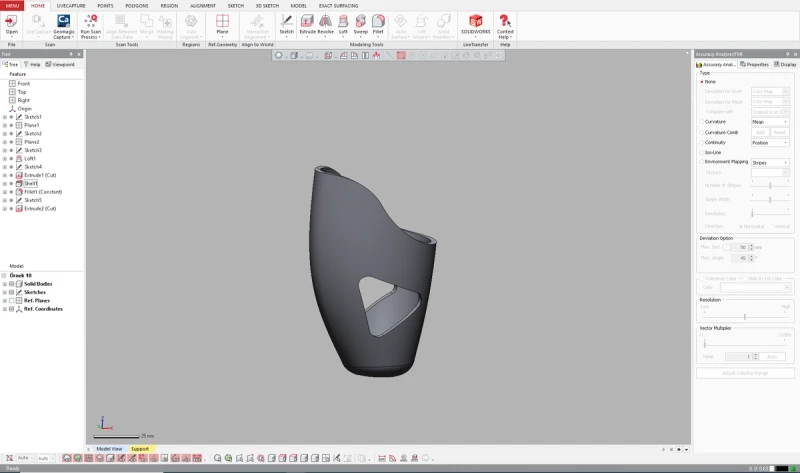Switch to the EXACT SURFACING tab

[x=338, y=6]
